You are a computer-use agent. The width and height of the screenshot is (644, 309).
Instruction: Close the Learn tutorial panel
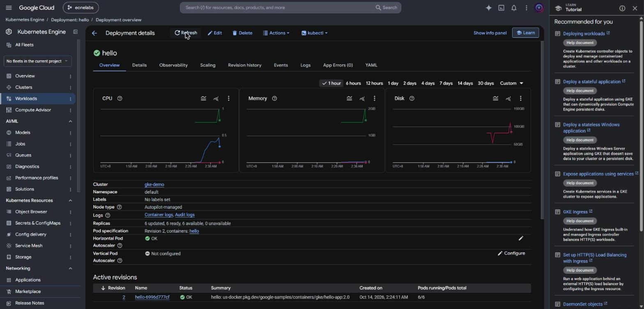635,8
